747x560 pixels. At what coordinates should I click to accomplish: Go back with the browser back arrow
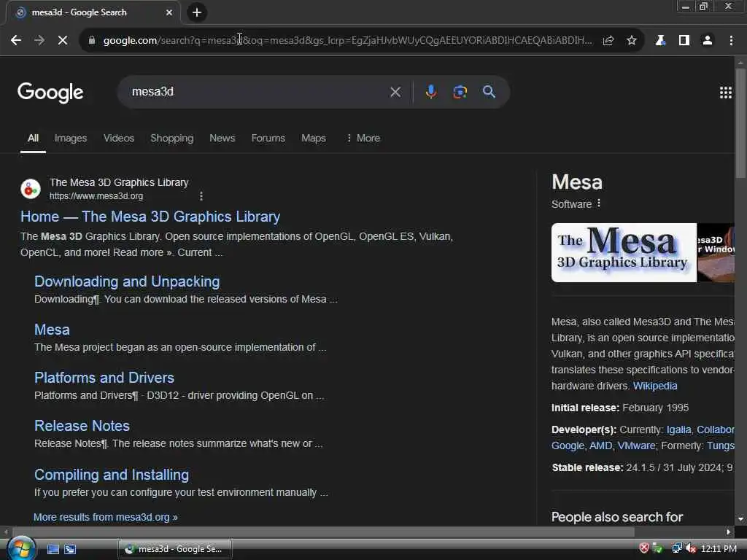click(x=16, y=41)
